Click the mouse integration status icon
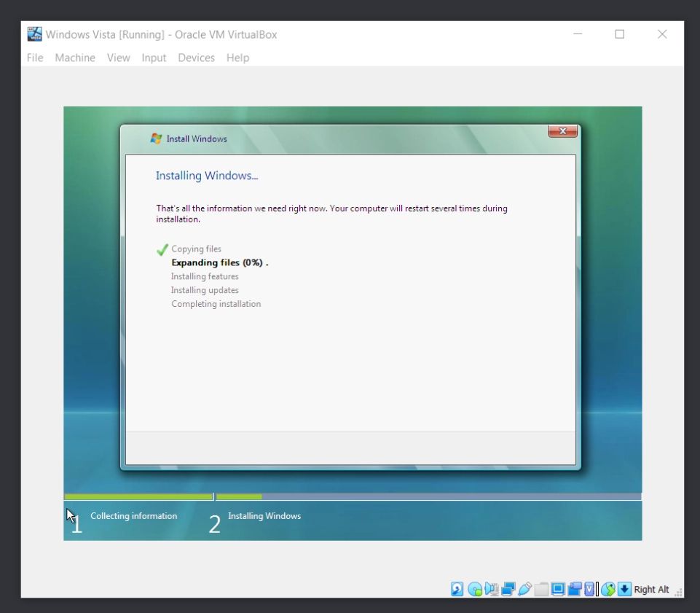This screenshot has height=613, width=700. [608, 590]
